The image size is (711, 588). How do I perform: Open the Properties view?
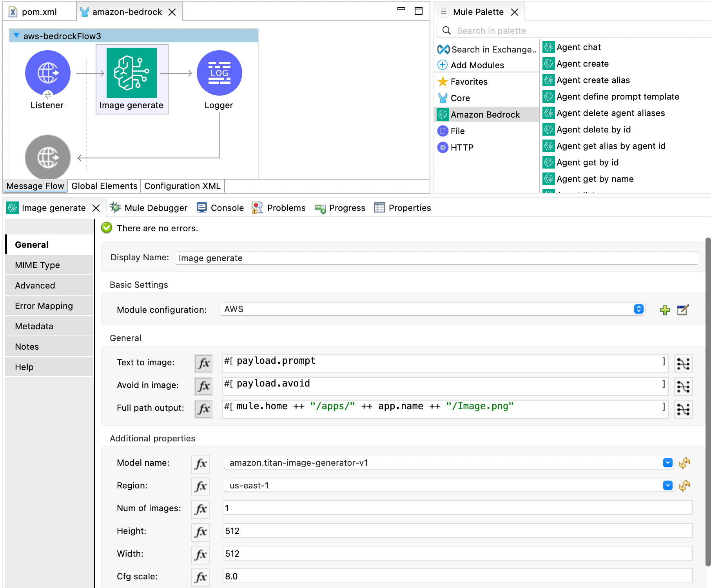[x=403, y=208]
